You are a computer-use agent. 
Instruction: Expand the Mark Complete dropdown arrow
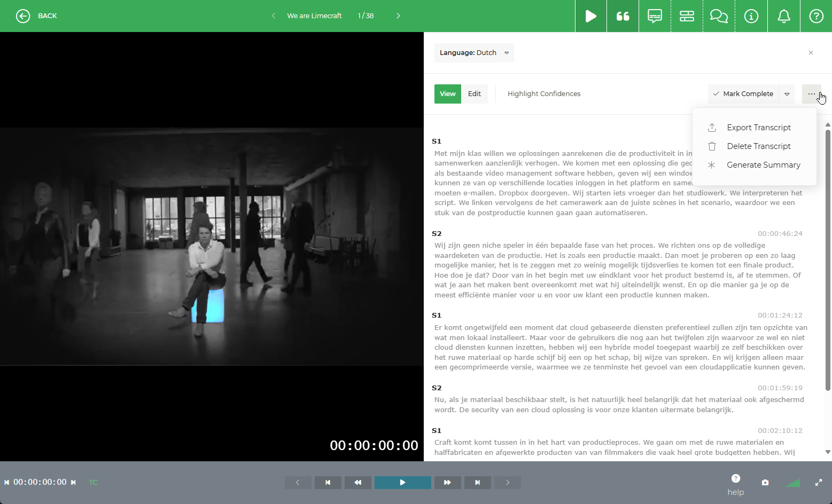point(787,93)
